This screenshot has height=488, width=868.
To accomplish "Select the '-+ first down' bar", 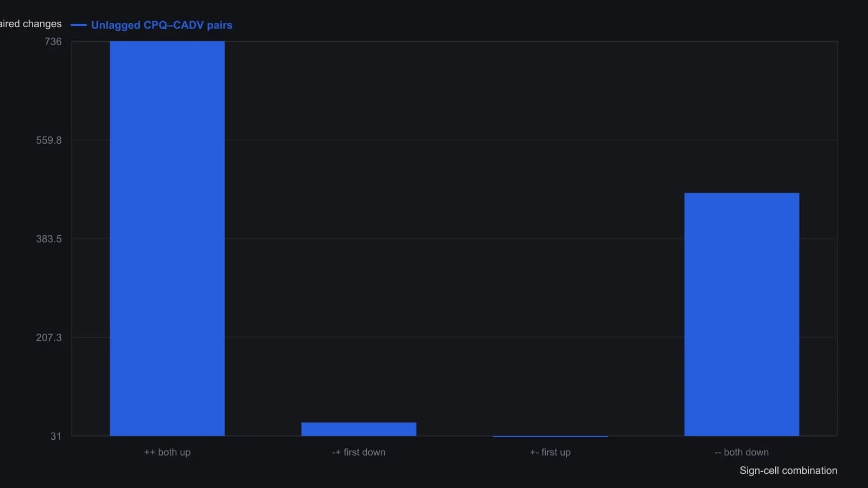I will click(x=359, y=429).
